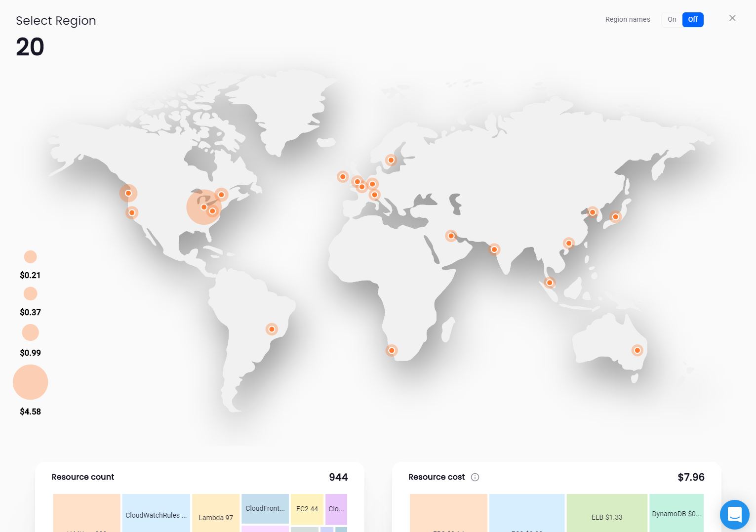Click the Select Region heading
756x532 pixels.
tap(56, 21)
